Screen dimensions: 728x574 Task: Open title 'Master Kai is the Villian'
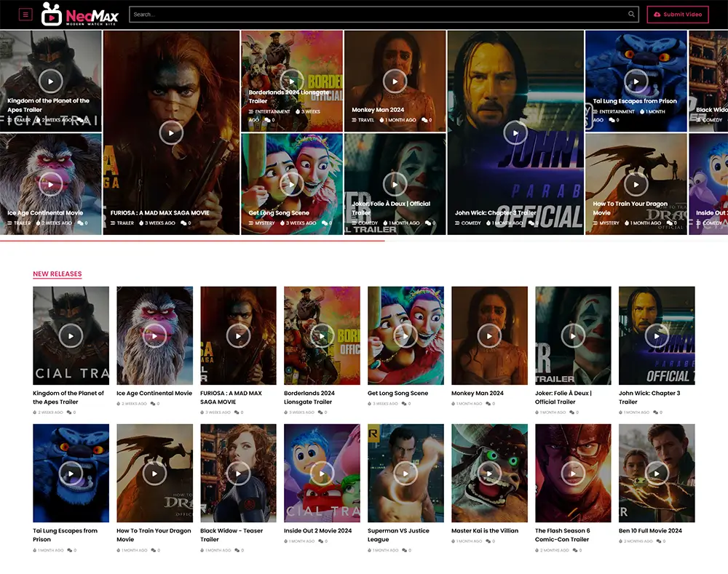click(485, 530)
